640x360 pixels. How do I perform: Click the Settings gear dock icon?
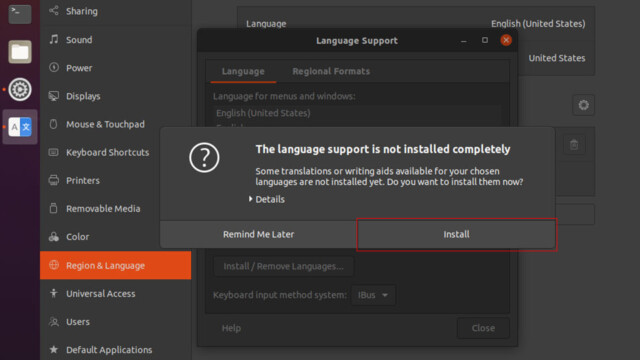(20, 89)
